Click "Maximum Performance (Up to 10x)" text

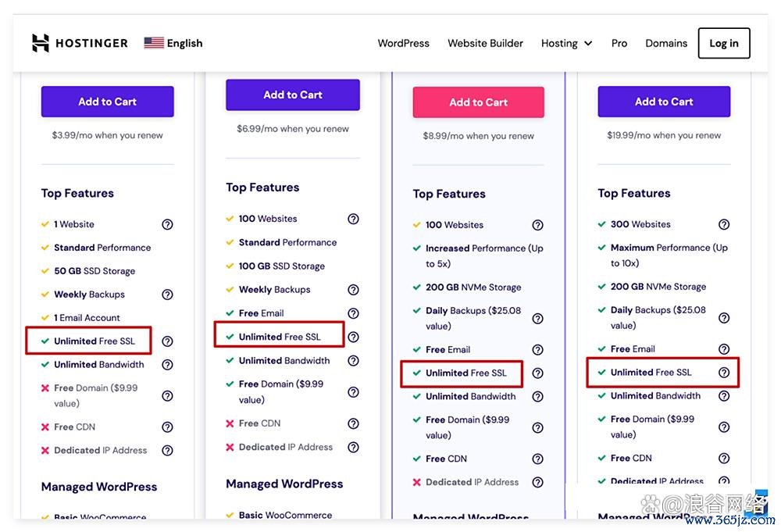tap(669, 255)
